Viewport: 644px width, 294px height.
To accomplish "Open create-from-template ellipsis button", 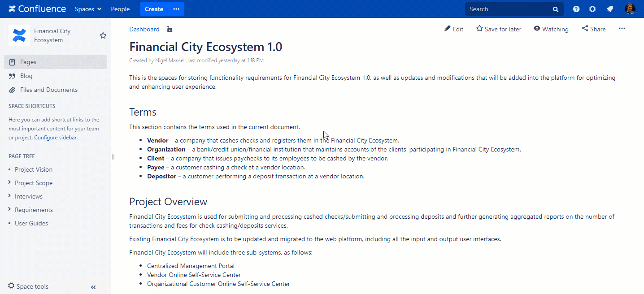I will 176,9.
